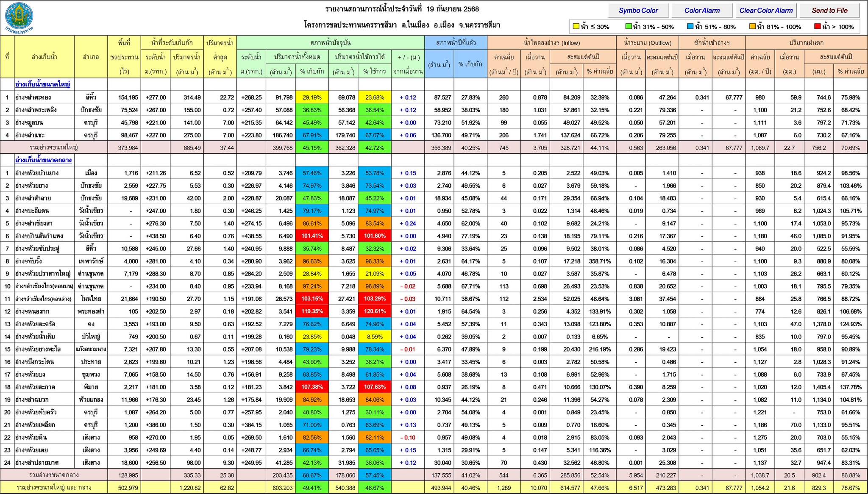
Task: Click the Send to File button
Action: pos(829,11)
